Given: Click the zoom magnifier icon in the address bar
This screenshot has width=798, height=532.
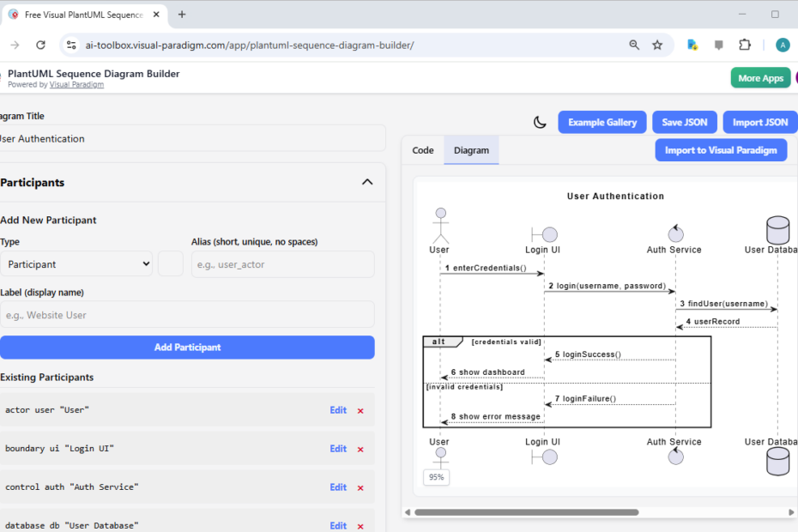Looking at the screenshot, I should pyautogui.click(x=634, y=45).
